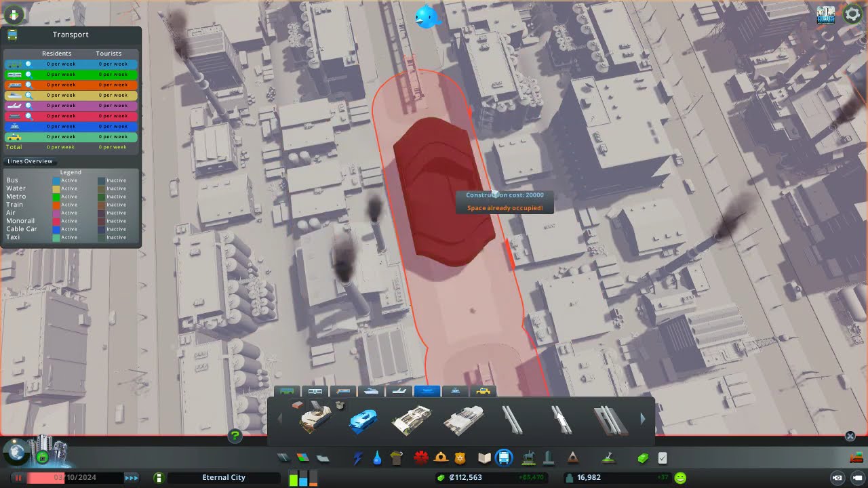Switch to Plane transport tab

pos(399,391)
